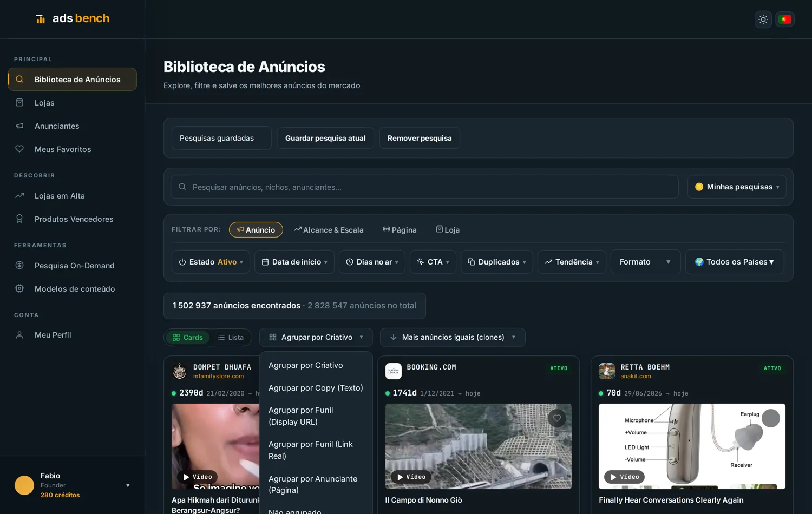Viewport: 812px width, 514px height.
Task: Click Vídeo badge on Retta Boehm ad
Action: [625, 477]
